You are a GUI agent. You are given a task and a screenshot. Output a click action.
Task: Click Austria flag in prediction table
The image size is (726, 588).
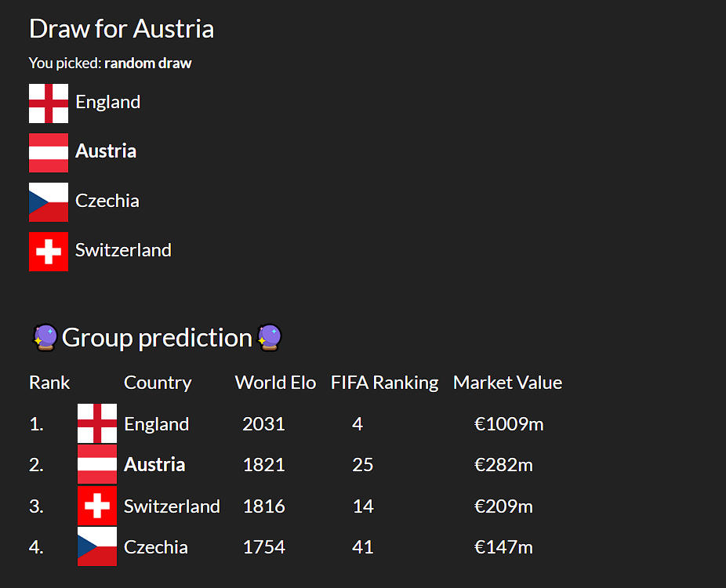click(x=97, y=464)
